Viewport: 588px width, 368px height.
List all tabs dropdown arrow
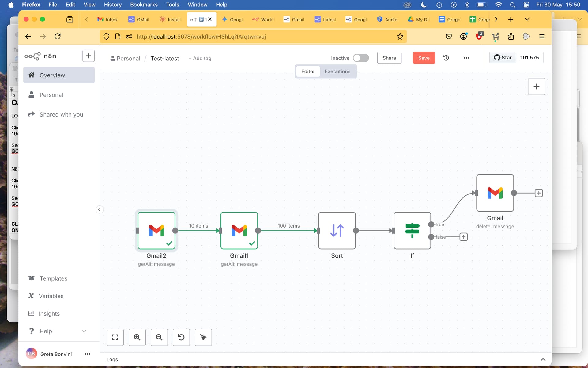(x=527, y=19)
